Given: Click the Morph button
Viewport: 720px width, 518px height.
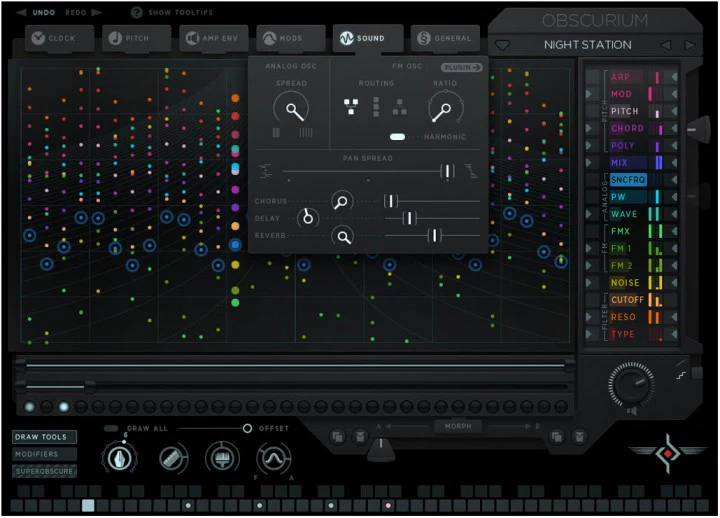Looking at the screenshot, I should click(458, 427).
